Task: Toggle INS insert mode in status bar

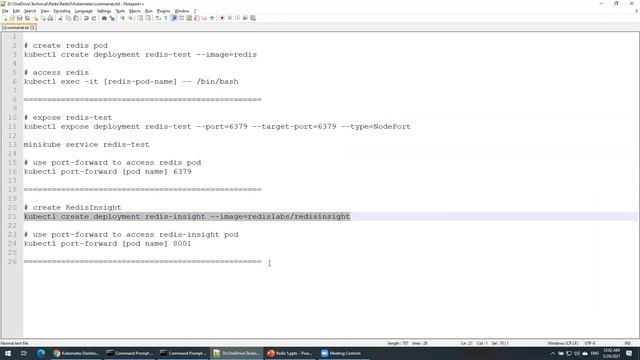Action: [627, 343]
